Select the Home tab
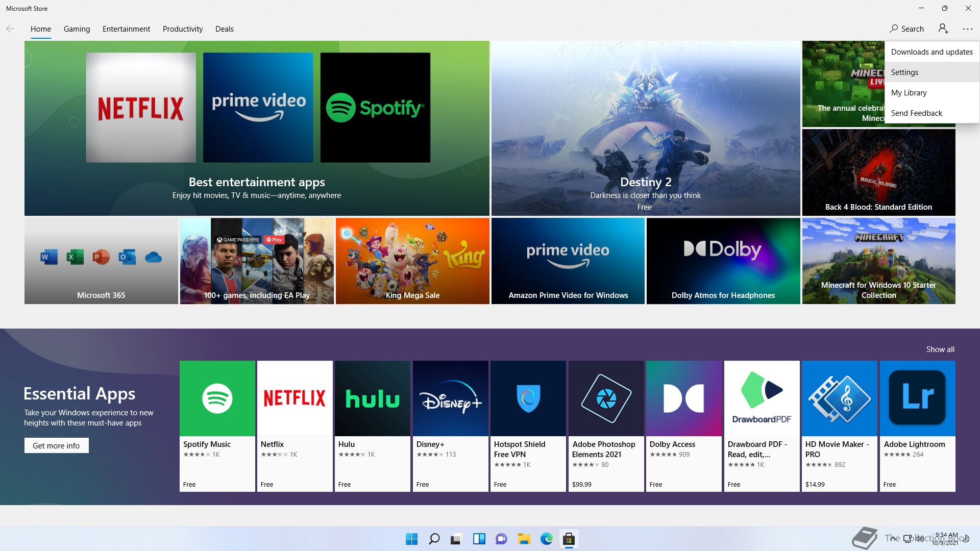 [41, 29]
